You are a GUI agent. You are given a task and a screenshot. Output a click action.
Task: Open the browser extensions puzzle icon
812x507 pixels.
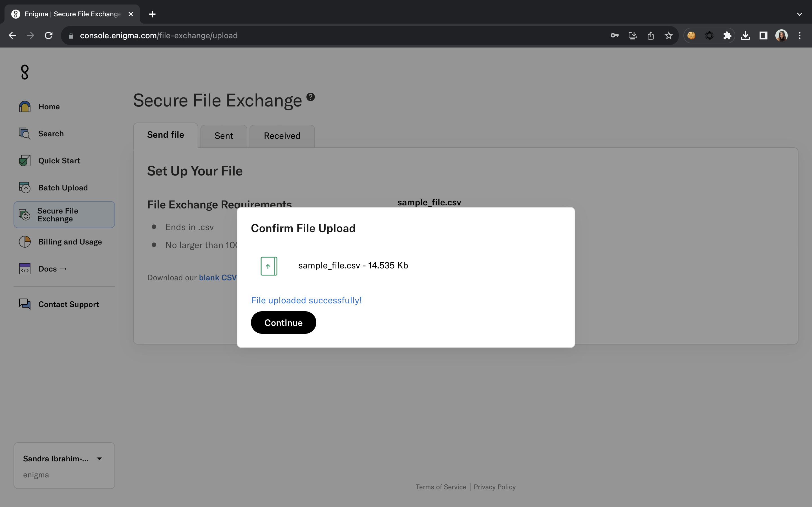[727, 35]
